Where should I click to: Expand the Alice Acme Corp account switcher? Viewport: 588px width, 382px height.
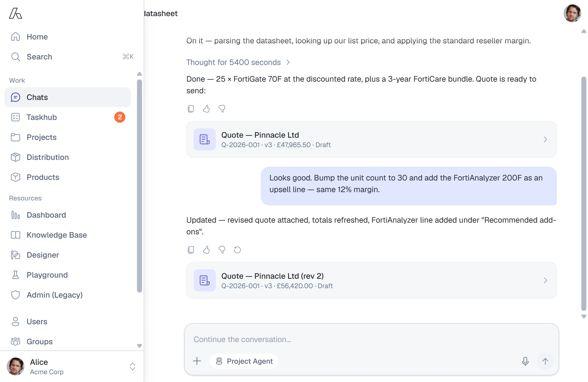coord(133,366)
